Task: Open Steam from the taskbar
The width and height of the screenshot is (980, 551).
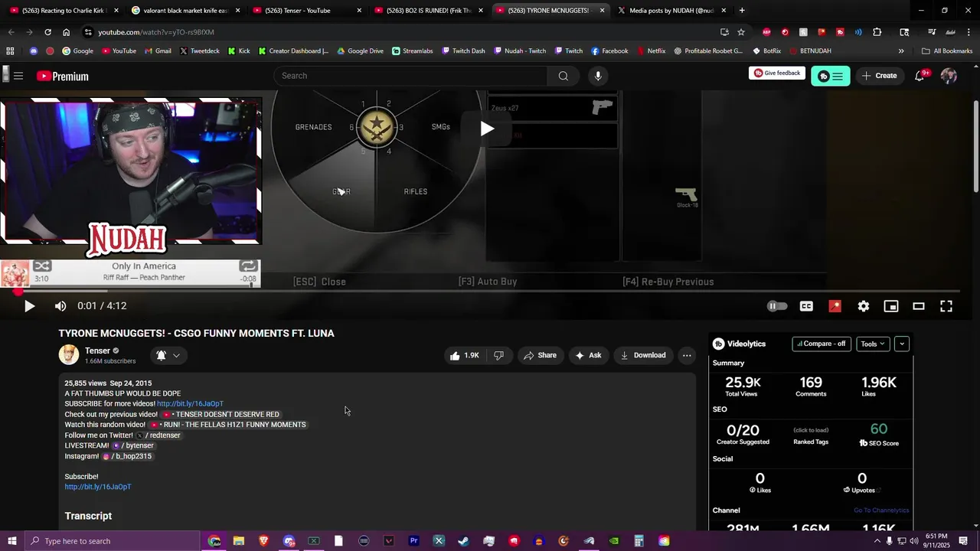Action: 463,541
